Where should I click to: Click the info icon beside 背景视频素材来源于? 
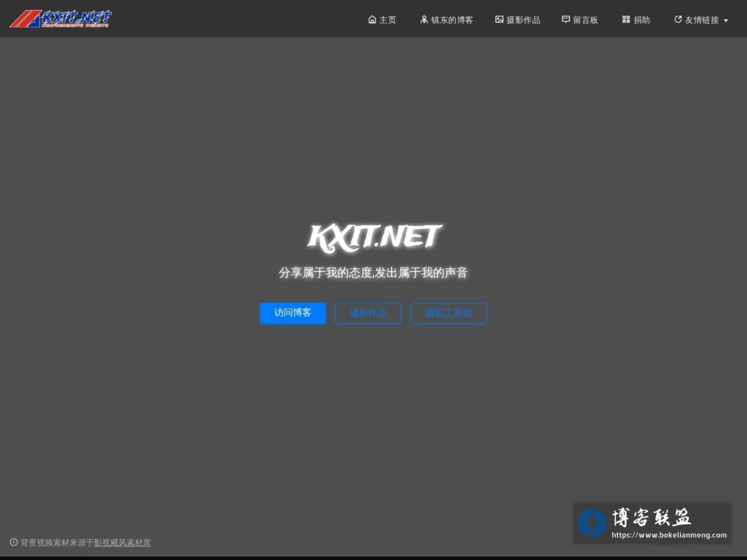[14, 542]
